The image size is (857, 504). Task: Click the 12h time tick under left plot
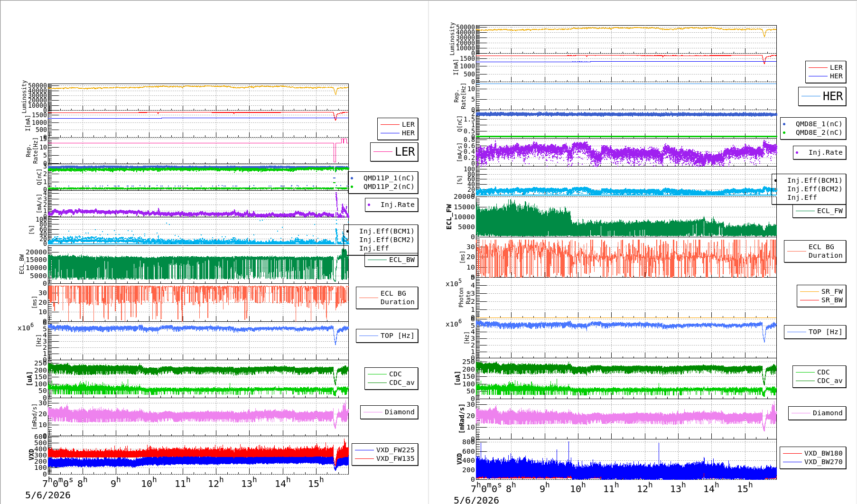pos(216,483)
